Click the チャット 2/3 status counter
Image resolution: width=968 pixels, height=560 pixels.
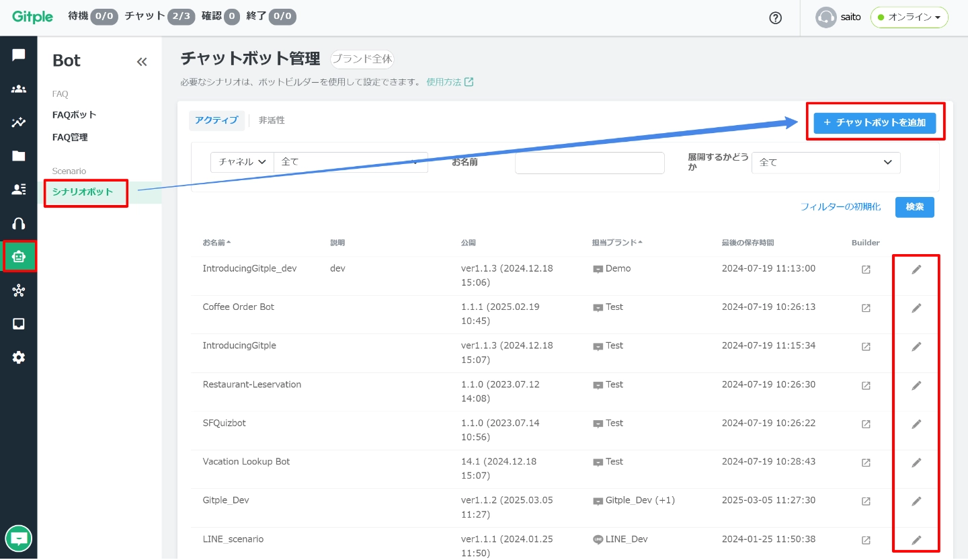pos(160,16)
